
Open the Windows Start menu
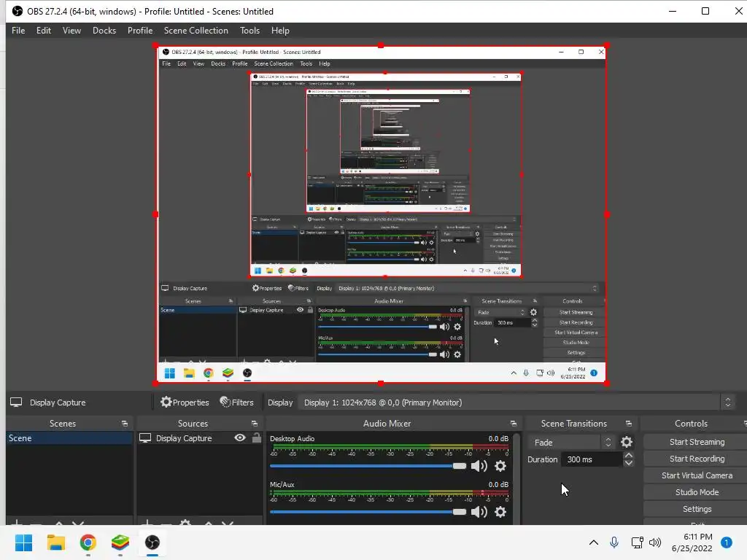[x=23, y=542]
